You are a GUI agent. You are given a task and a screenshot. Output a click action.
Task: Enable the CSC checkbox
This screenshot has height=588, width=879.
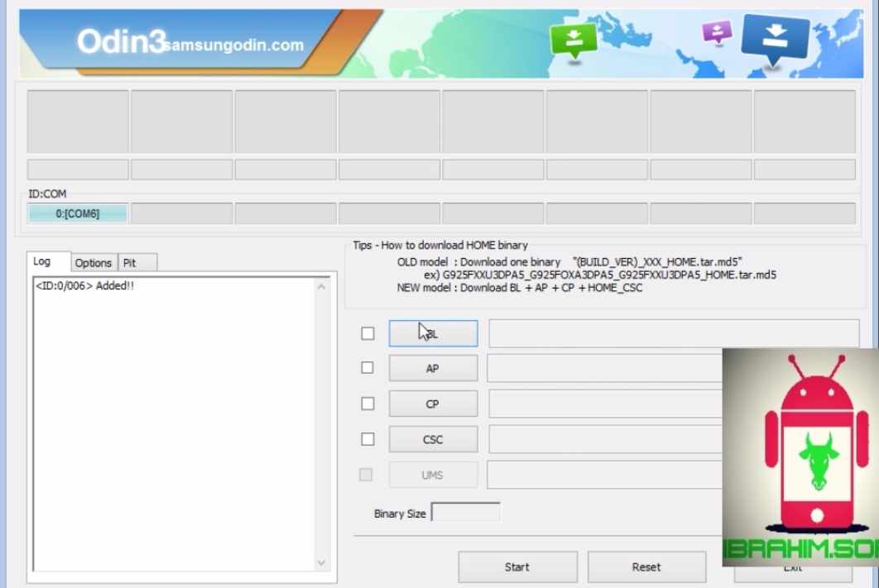pos(367,439)
